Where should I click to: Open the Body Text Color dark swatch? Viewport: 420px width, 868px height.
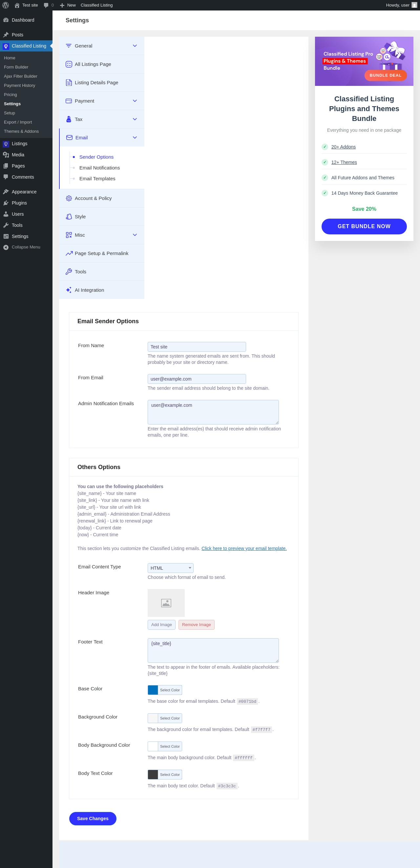point(153,775)
